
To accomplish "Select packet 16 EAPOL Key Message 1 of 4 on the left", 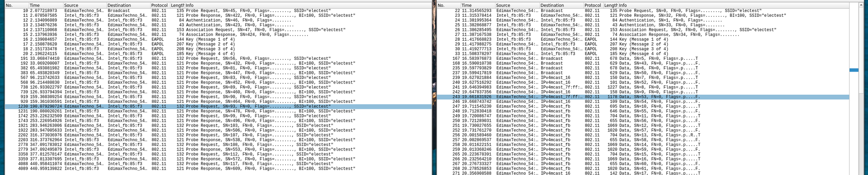I will 217,39.
